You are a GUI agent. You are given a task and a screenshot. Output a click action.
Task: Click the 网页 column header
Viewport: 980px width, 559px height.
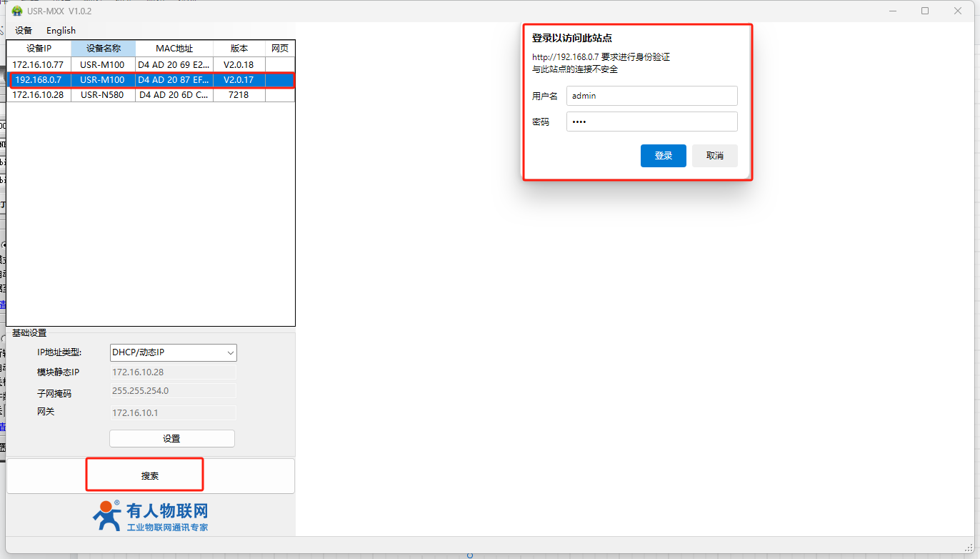[x=280, y=49]
